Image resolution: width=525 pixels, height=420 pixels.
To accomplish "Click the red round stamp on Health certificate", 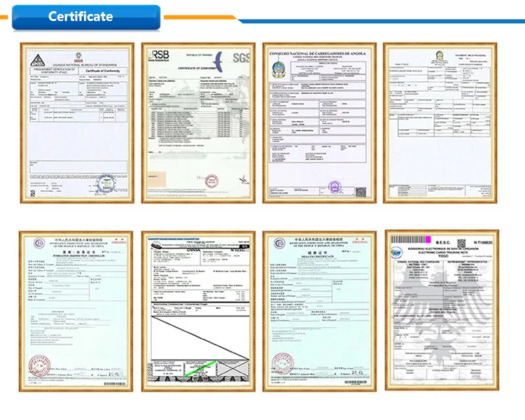I will (283, 363).
